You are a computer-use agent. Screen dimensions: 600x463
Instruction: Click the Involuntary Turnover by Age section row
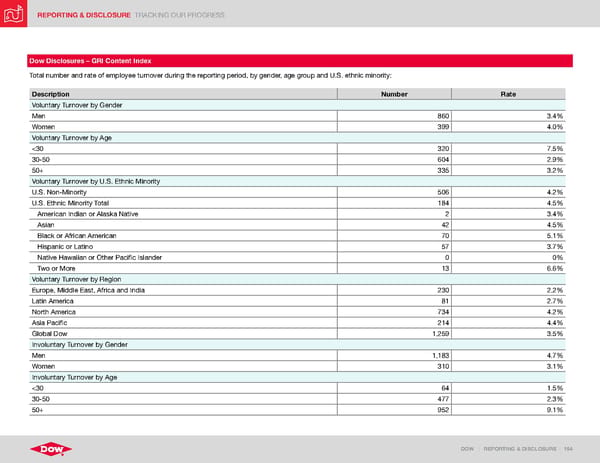(x=297, y=377)
